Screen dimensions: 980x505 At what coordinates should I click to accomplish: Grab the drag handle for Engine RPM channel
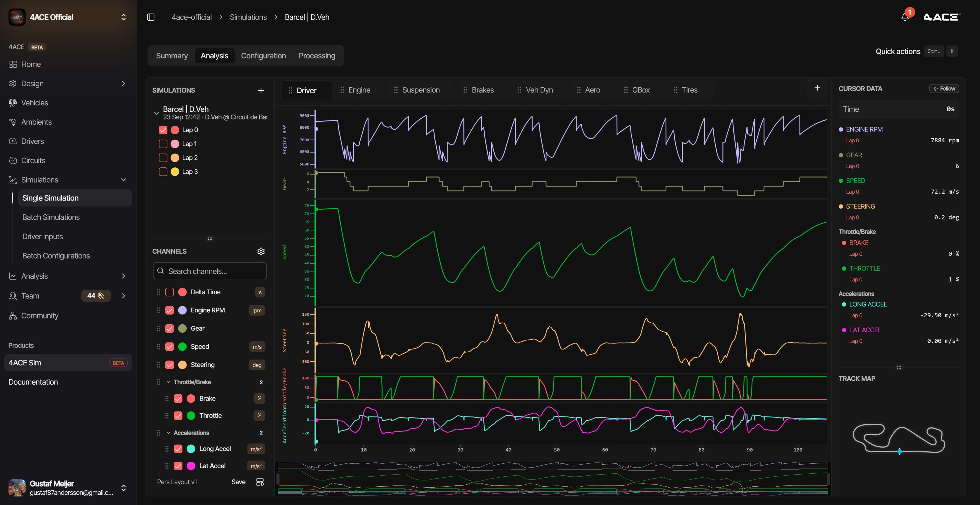pos(158,310)
